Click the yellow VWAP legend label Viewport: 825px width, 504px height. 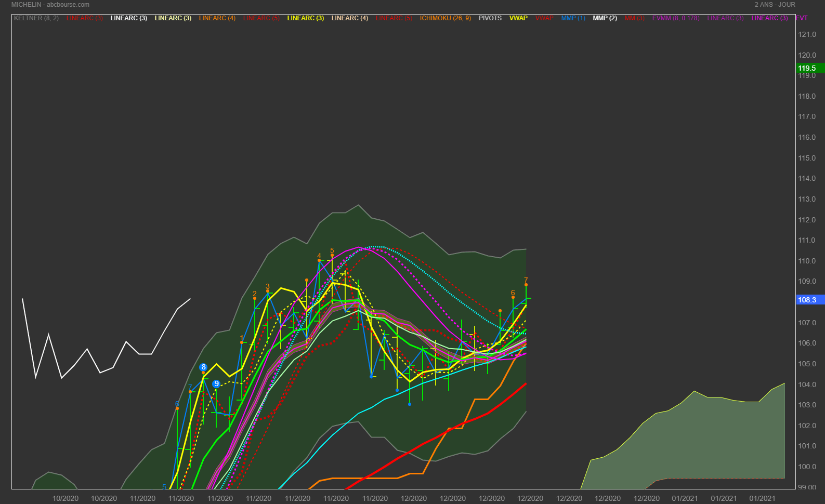pyautogui.click(x=518, y=18)
